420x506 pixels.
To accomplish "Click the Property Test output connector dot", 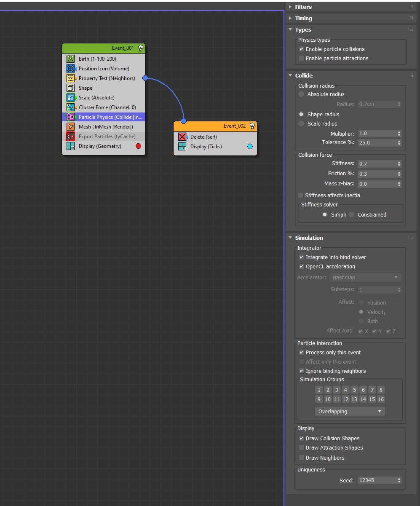I will [x=145, y=78].
